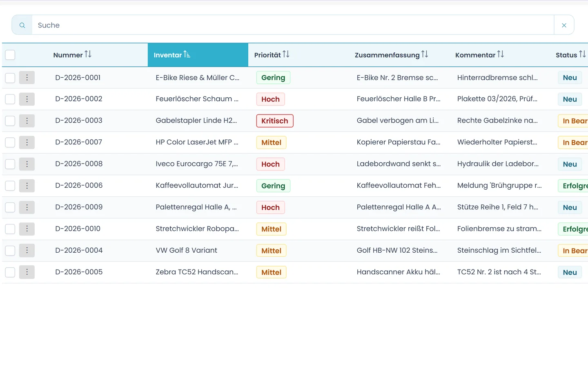Tick checkbox of row D-2026-0007
This screenshot has height=368, width=588.
coord(10,143)
